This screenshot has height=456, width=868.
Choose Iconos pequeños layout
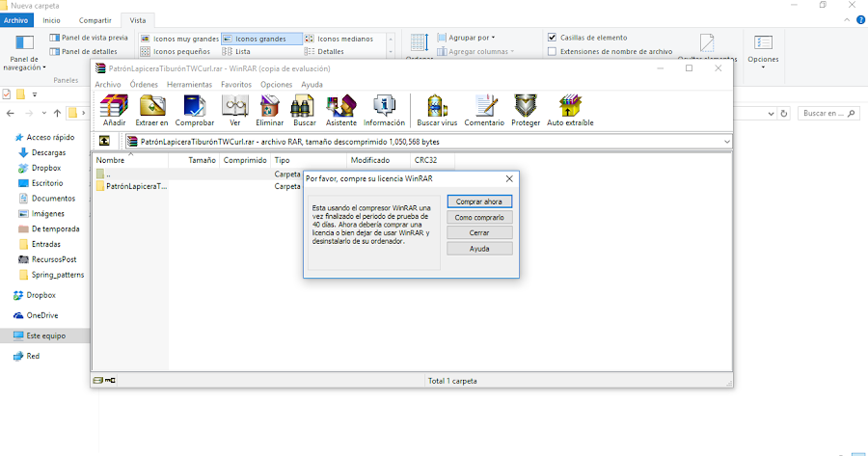175,51
